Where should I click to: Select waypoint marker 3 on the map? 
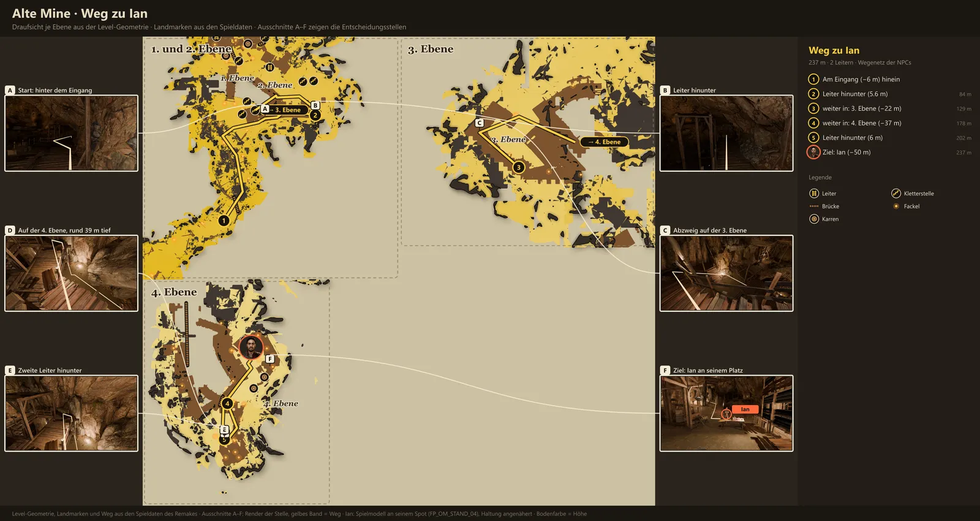(x=519, y=167)
